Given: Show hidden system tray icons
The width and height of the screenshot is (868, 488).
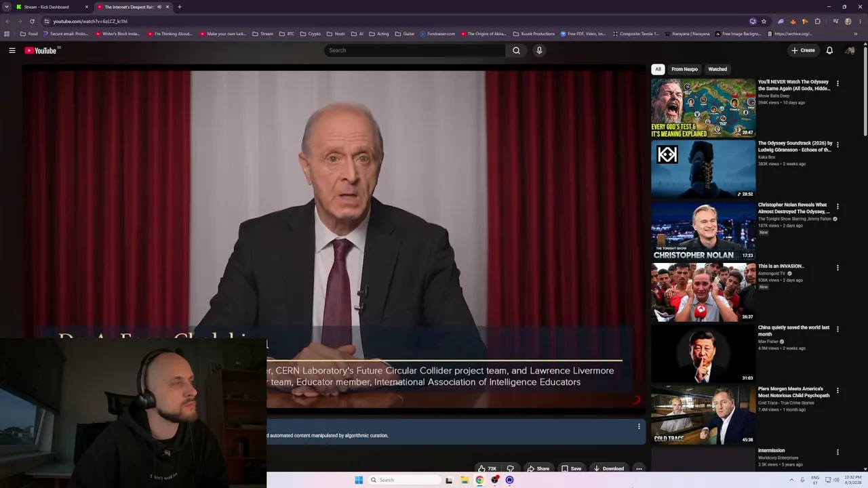Looking at the screenshot, I should click(791, 480).
